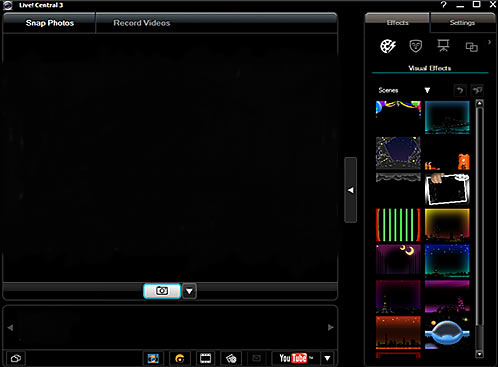This screenshot has height=367, width=500.
Task: Open the presentation screen effects icon
Action: 443,46
